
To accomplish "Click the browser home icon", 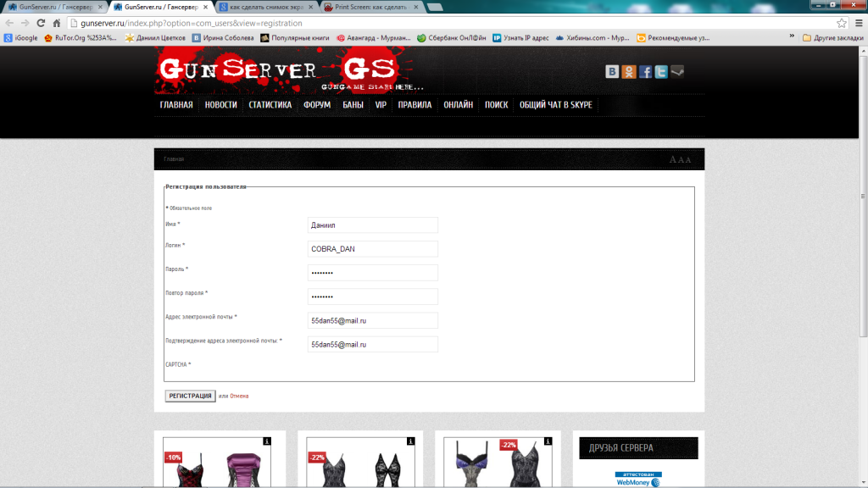I will click(57, 23).
